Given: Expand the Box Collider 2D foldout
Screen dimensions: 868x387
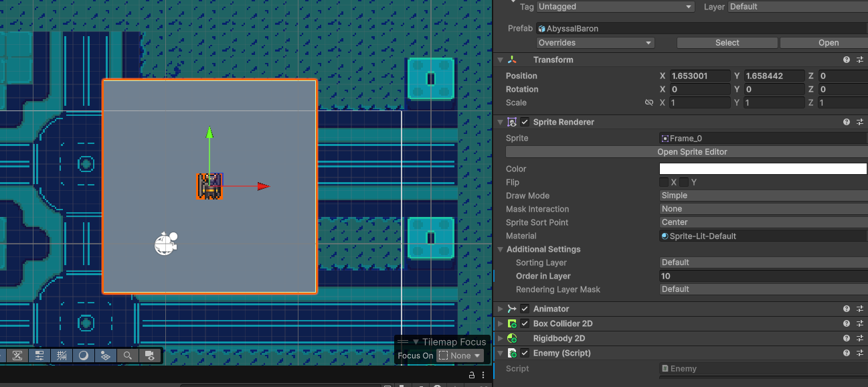Looking at the screenshot, I should (500, 323).
